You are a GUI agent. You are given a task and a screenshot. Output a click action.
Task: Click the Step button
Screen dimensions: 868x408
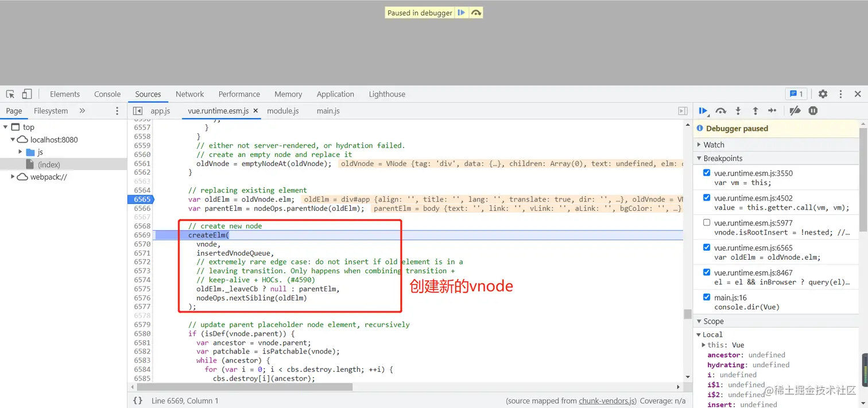coord(772,111)
